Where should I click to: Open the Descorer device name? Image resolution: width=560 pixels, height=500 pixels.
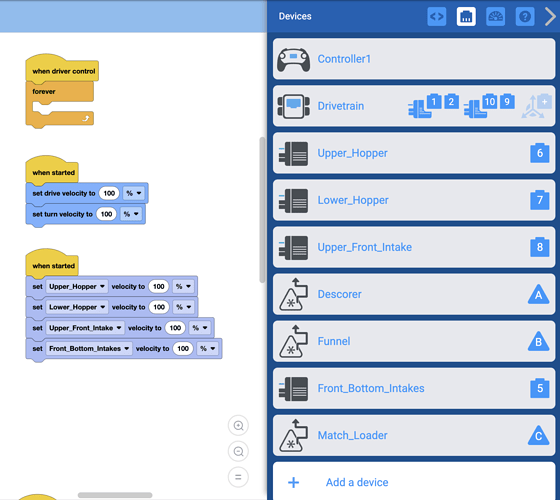pyautogui.click(x=340, y=294)
